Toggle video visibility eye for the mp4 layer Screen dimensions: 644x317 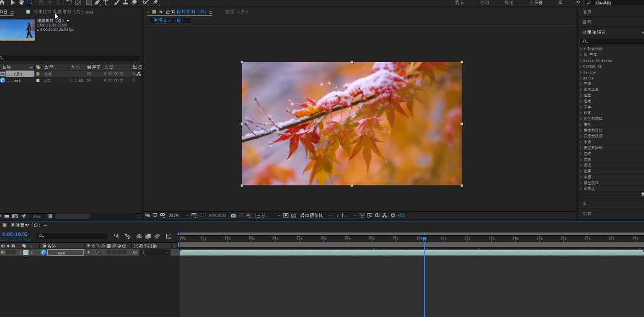tap(3, 252)
